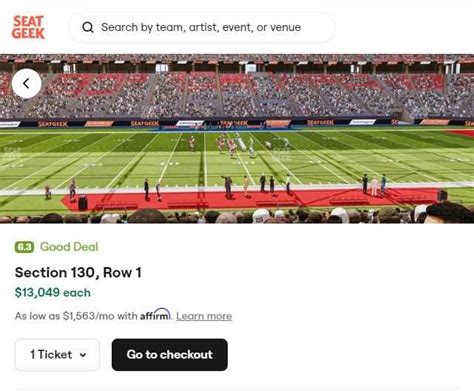Open the Learn more affirm link
The width and height of the screenshot is (474, 391).
tap(204, 316)
